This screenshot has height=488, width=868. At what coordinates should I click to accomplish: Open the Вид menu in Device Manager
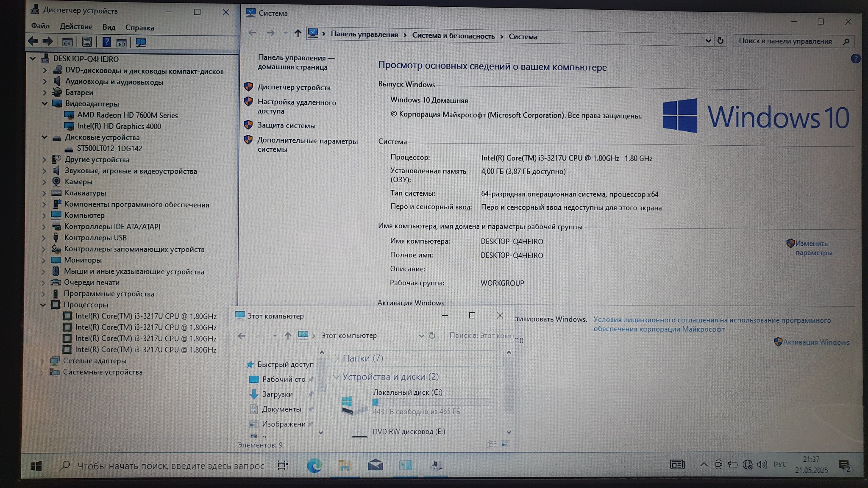(x=108, y=27)
